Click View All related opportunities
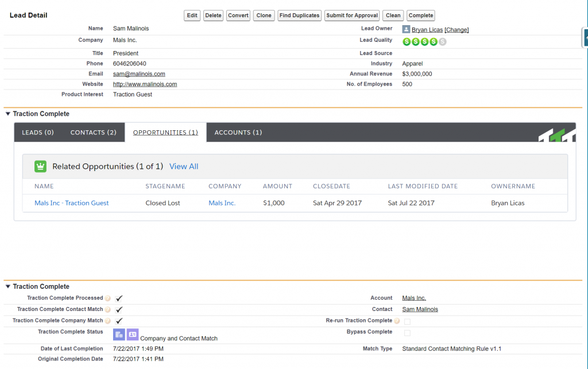This screenshot has width=588, height=369. pyautogui.click(x=184, y=166)
